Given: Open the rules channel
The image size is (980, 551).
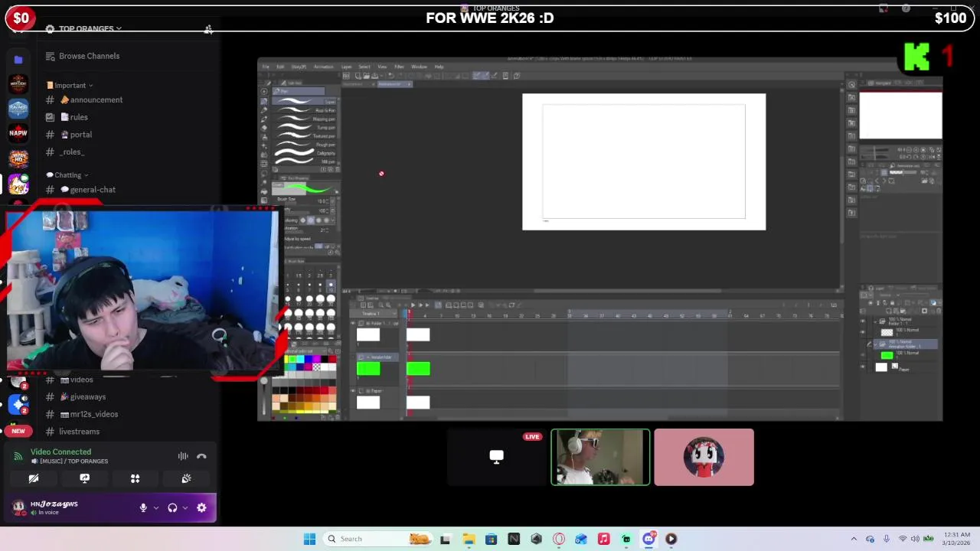Looking at the screenshot, I should (x=78, y=118).
